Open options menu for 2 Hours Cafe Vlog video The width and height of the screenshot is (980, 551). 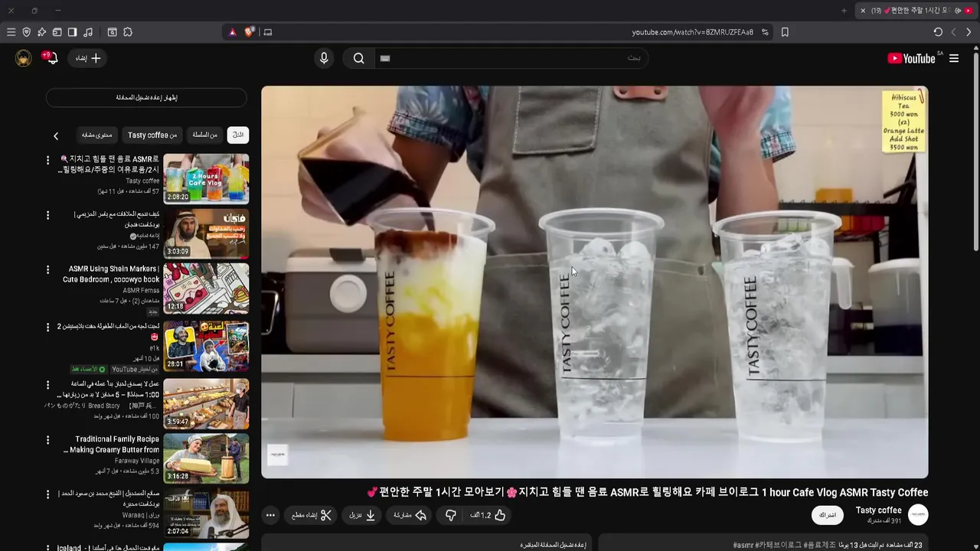point(47,160)
